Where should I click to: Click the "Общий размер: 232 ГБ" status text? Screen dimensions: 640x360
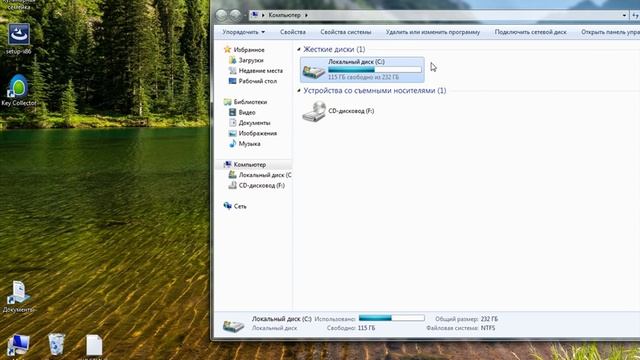coord(466,319)
